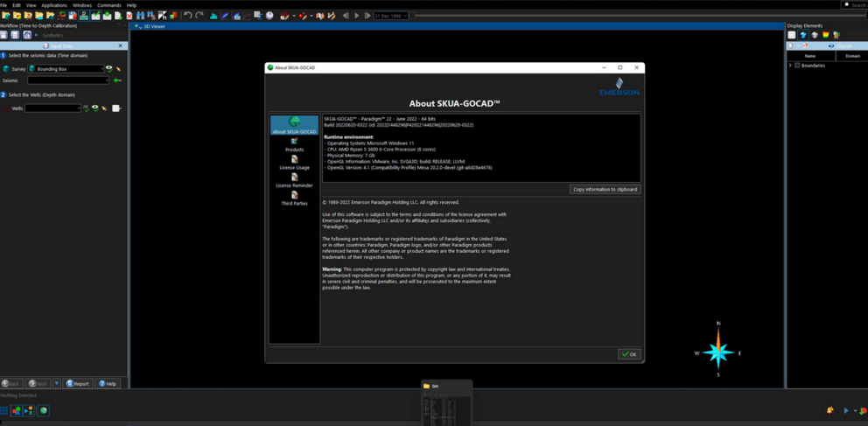Click the play forward animation button
The height and width of the screenshot is (426, 868).
coord(356,16)
